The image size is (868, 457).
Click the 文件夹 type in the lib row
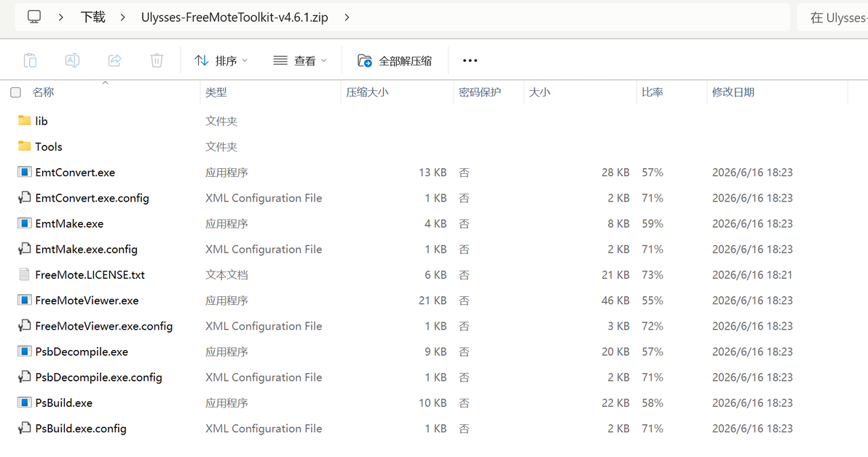[221, 121]
